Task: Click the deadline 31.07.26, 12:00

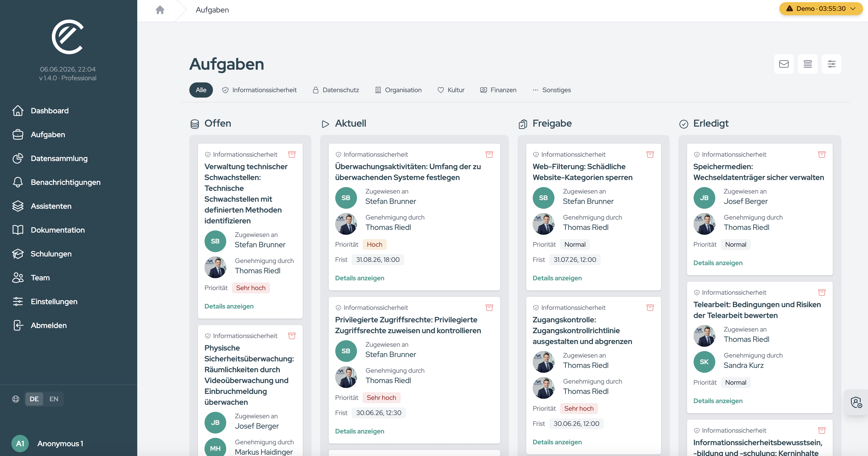Action: pyautogui.click(x=575, y=260)
